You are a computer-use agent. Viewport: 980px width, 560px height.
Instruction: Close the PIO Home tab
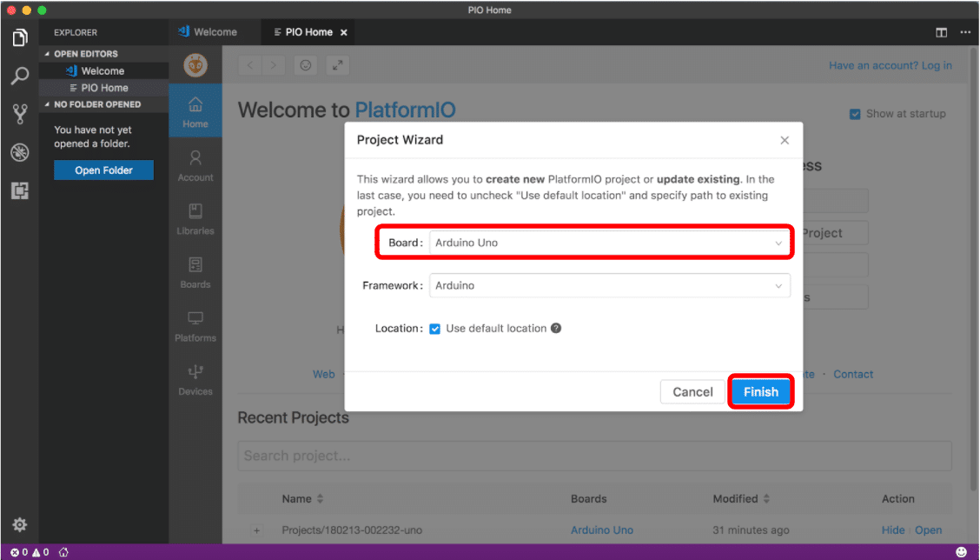tap(344, 32)
